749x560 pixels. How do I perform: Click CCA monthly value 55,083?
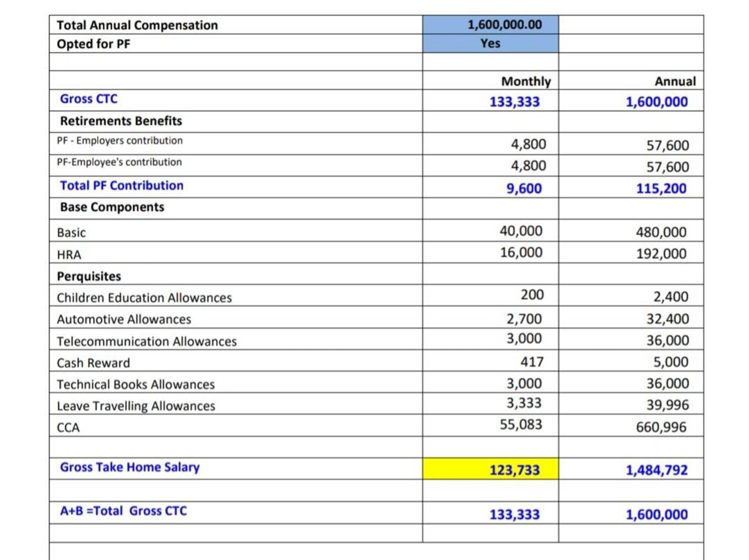click(521, 425)
